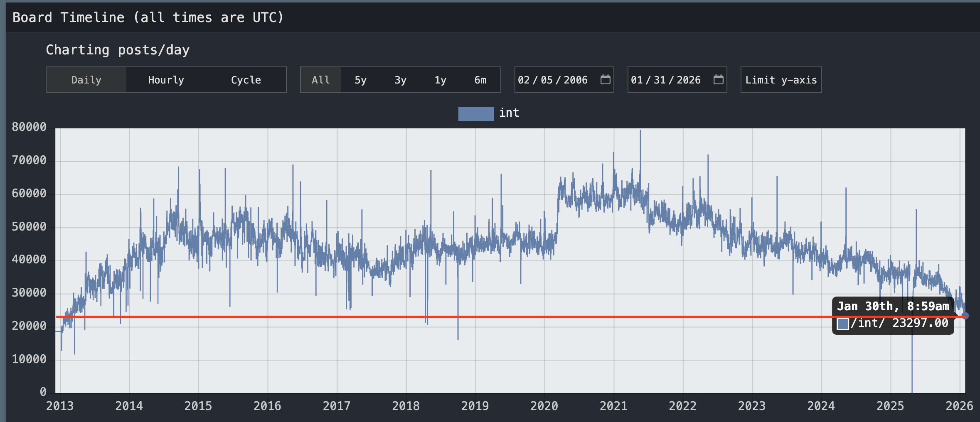Click the /int/ color box in tooltip

tap(842, 324)
